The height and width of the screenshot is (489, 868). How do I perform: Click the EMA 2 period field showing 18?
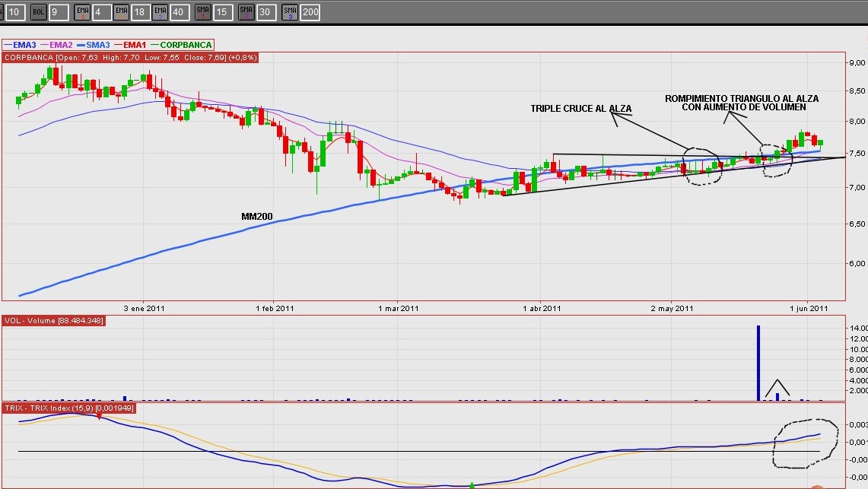141,12
